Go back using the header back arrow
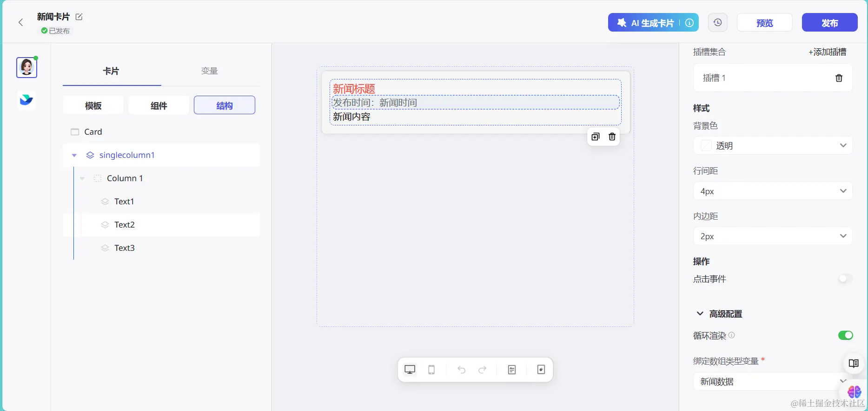Image resolution: width=868 pixels, height=411 pixels. point(20,22)
